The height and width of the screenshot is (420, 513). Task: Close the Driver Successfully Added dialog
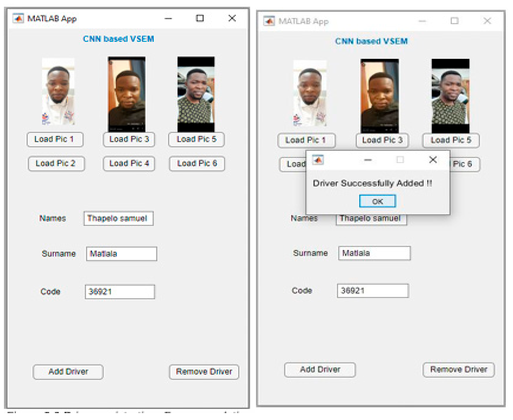coord(433,160)
